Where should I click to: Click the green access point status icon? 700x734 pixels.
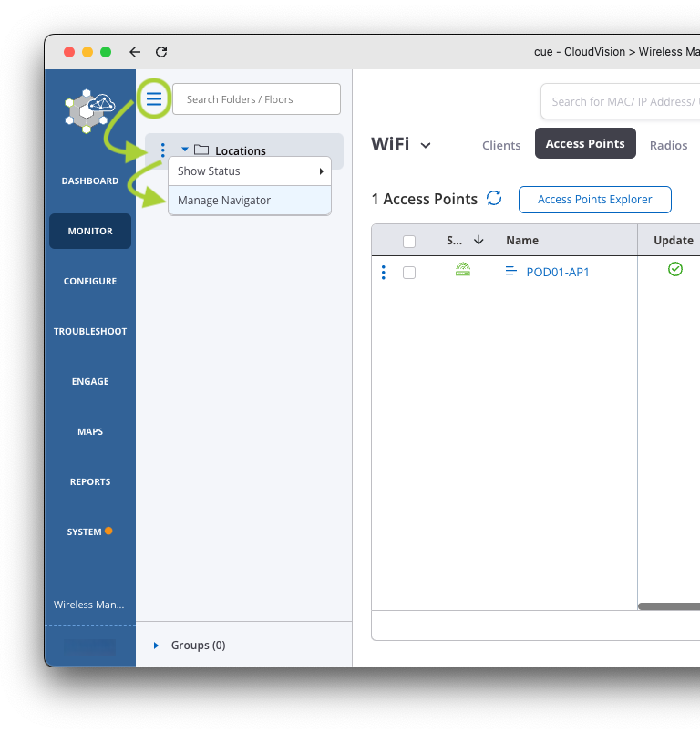(463, 270)
